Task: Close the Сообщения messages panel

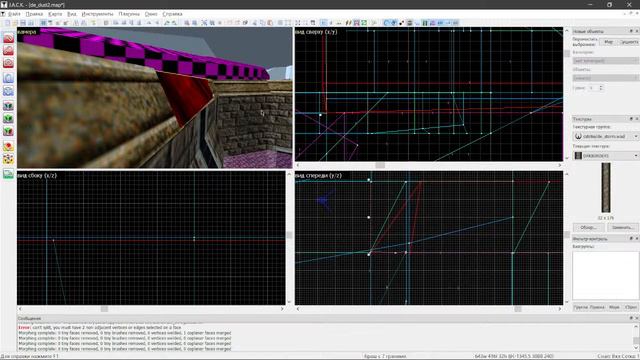Action: [x=636, y=318]
